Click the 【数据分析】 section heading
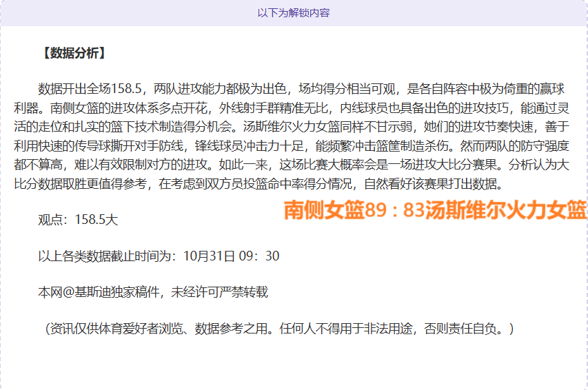This screenshot has width=588, height=390. click(73, 53)
